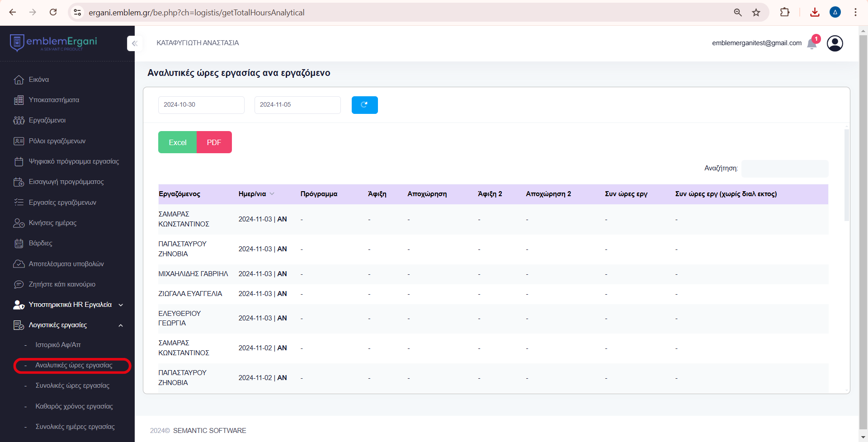
Task: Collapse sidebar with double-chevron icon
Action: click(134, 43)
